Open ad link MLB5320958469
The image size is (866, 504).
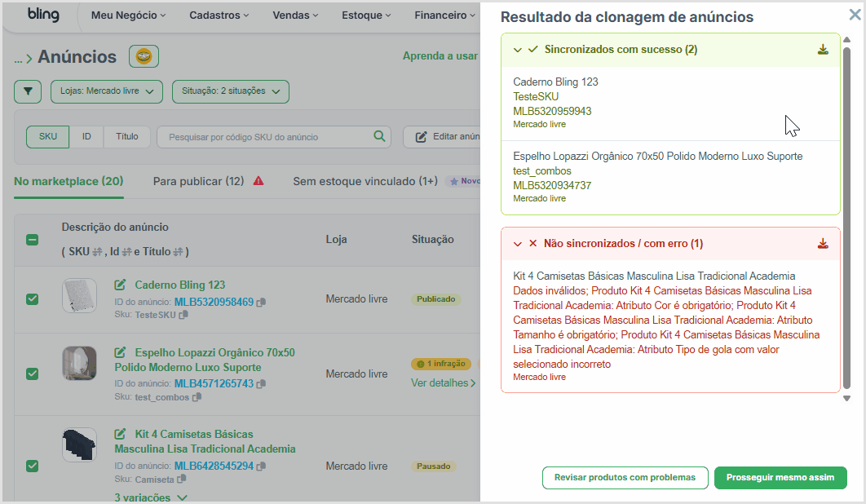click(214, 303)
